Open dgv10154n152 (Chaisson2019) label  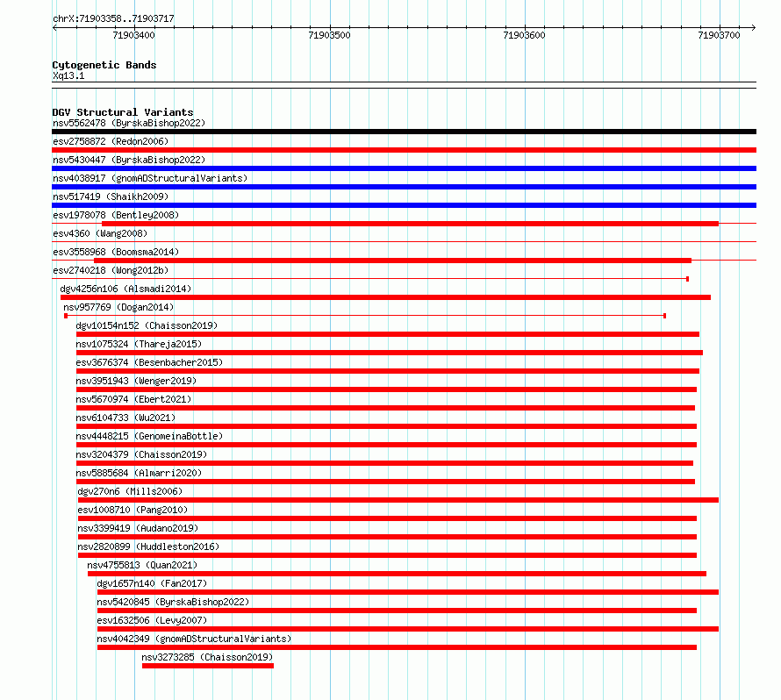click(147, 325)
